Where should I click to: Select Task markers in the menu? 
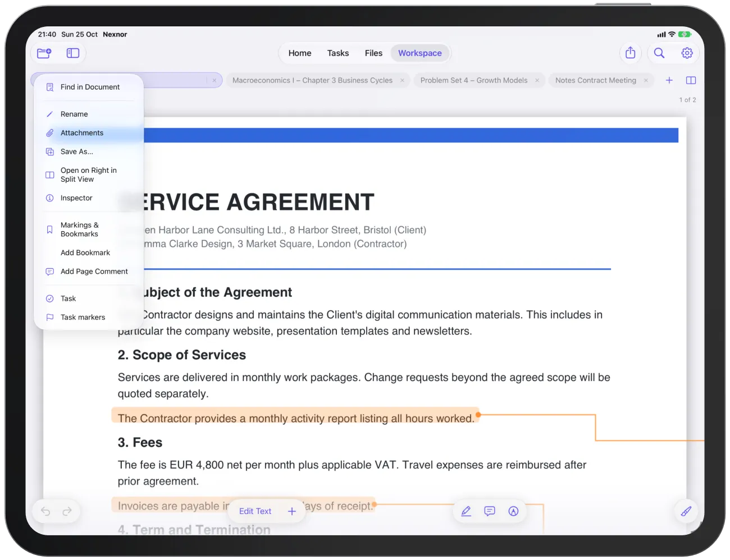pyautogui.click(x=89, y=317)
